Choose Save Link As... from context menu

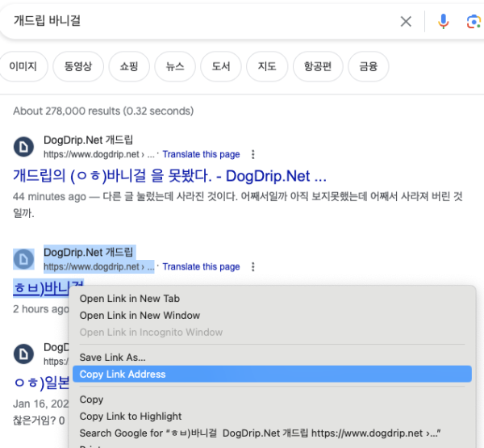click(x=112, y=358)
